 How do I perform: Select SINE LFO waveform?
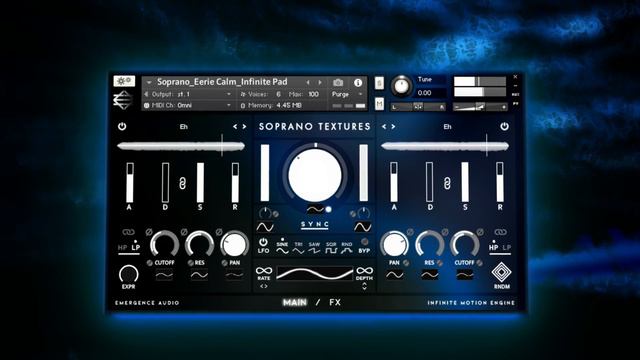[x=282, y=247]
